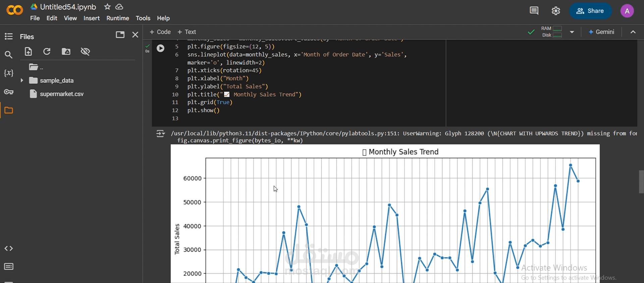Rename the Untitled54.ipynb title

pos(68,7)
